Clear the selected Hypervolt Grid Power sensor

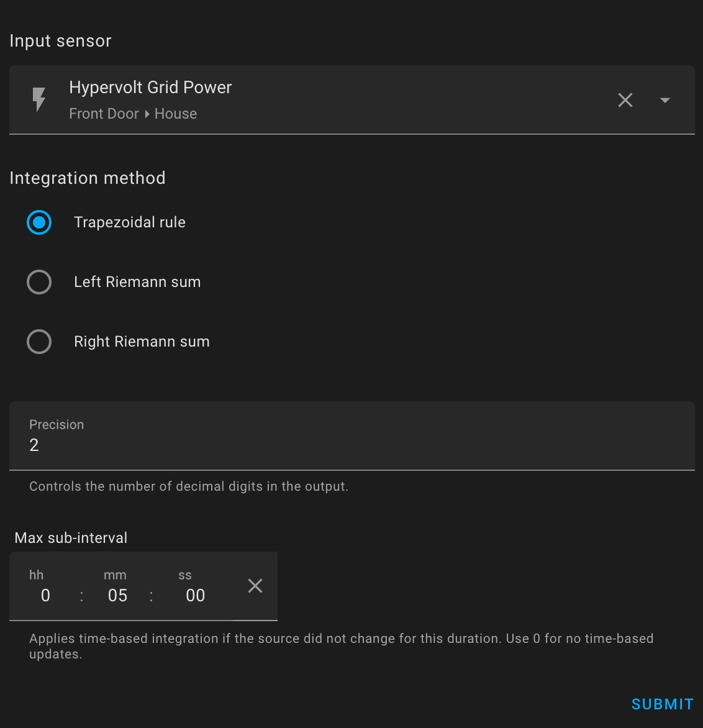coord(625,100)
